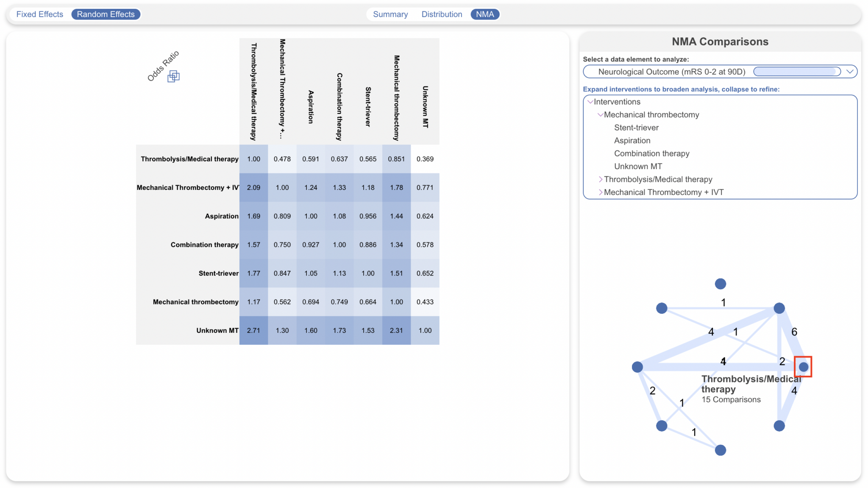Click the network edge labeled 4 near the center
This screenshot has width=868, height=488.
[723, 361]
